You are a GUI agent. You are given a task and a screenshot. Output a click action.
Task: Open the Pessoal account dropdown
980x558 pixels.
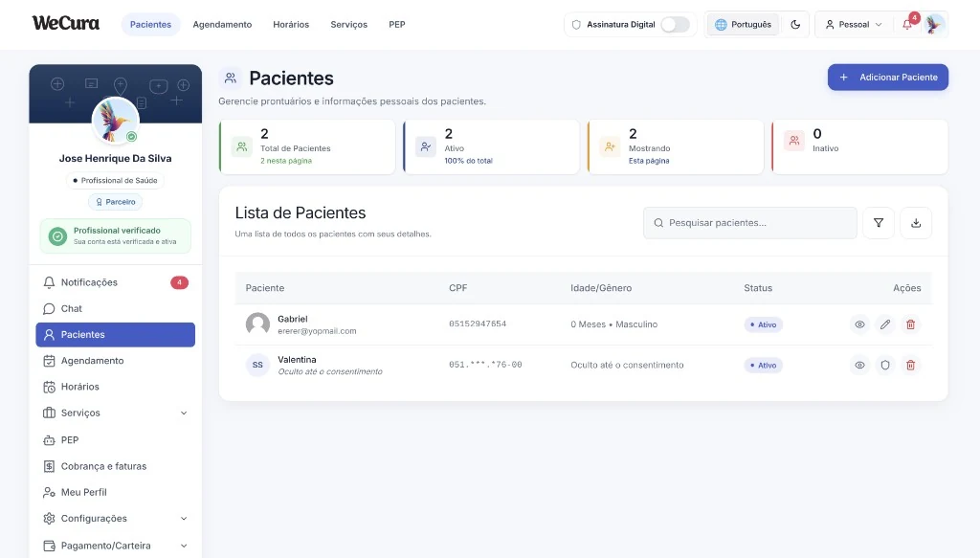pyautogui.click(x=853, y=24)
